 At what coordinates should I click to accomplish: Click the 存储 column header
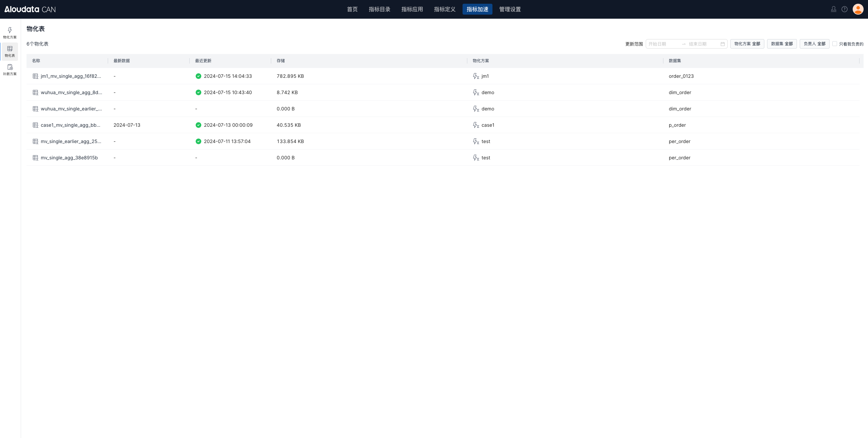tap(281, 61)
